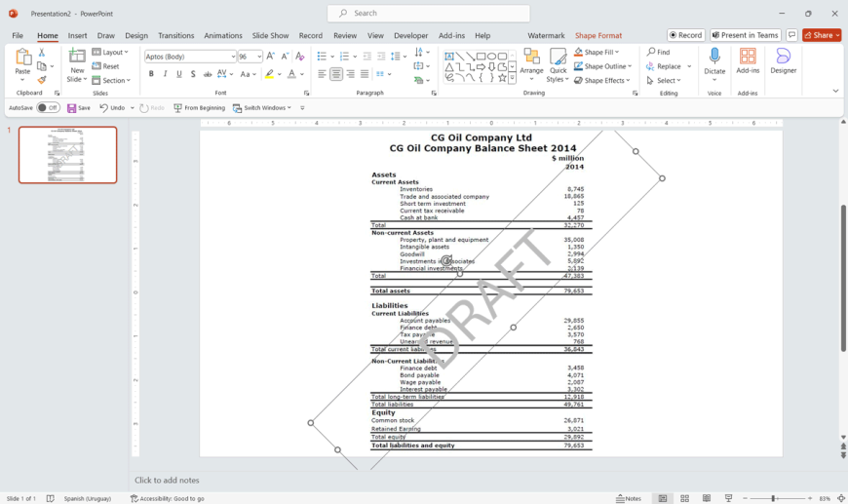Apply bullet list icon
Screen dimensions: 848x504
[x=322, y=57]
